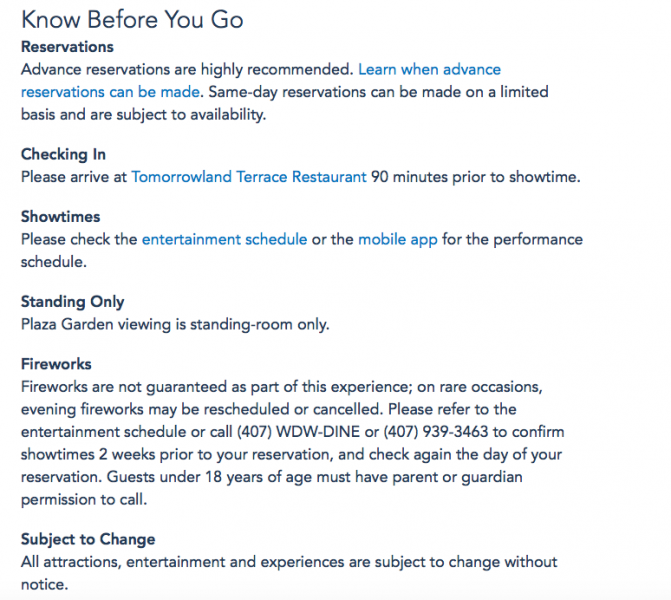
Task: Select the "Standing Only" heading
Action: tap(72, 302)
